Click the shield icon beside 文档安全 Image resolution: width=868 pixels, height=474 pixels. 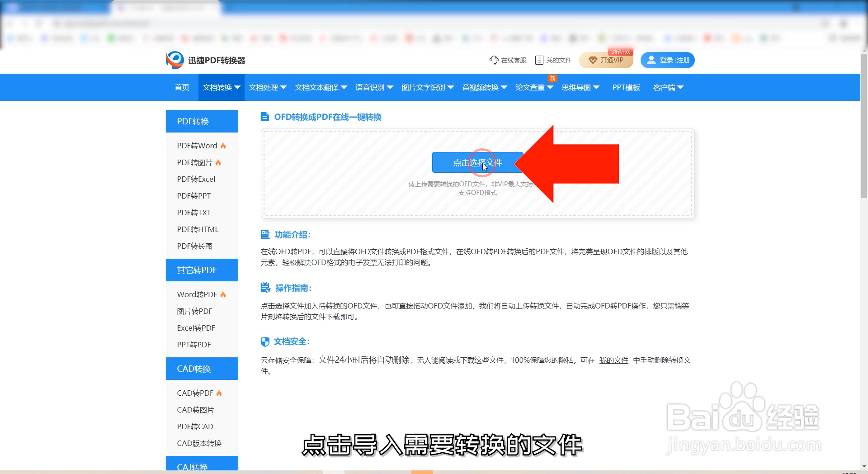pos(265,341)
